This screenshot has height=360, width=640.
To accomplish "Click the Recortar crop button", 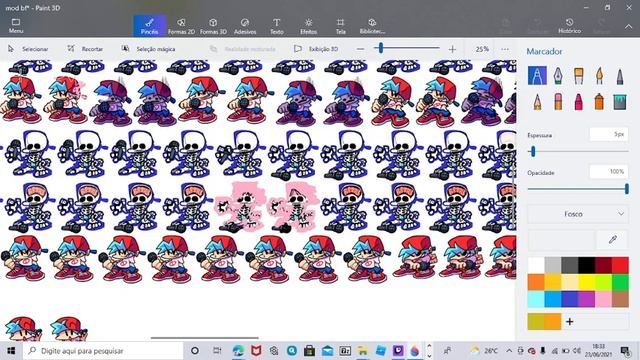I will 85,49.
